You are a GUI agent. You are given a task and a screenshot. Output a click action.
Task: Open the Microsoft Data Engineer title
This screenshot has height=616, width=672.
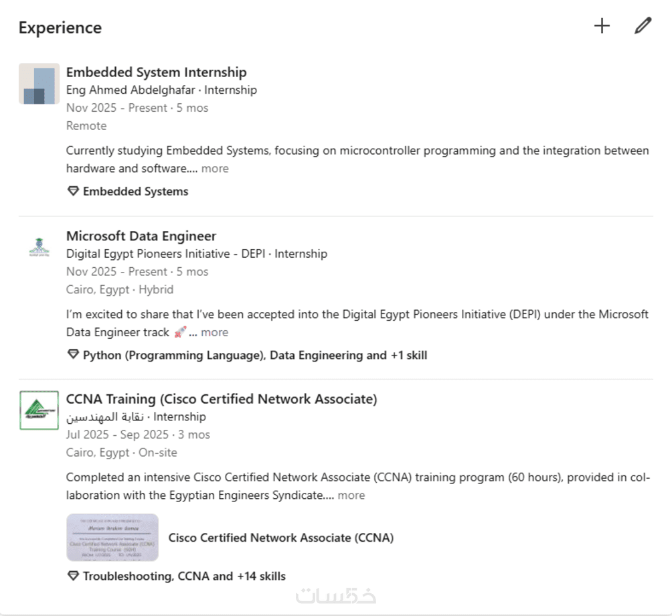(x=141, y=236)
